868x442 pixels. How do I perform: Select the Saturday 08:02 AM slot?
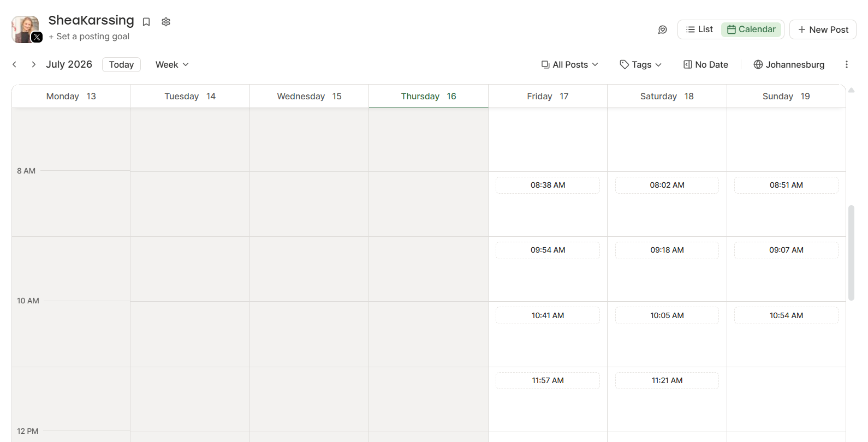667,185
